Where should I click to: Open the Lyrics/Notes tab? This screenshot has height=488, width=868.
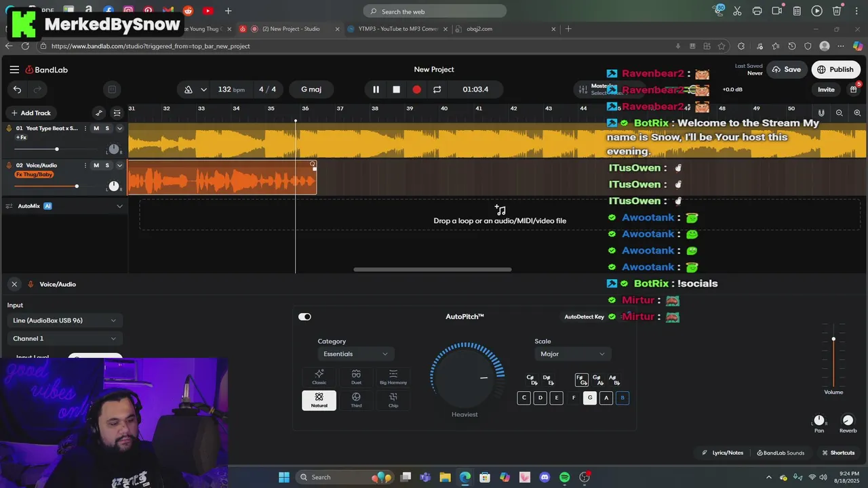(x=723, y=453)
